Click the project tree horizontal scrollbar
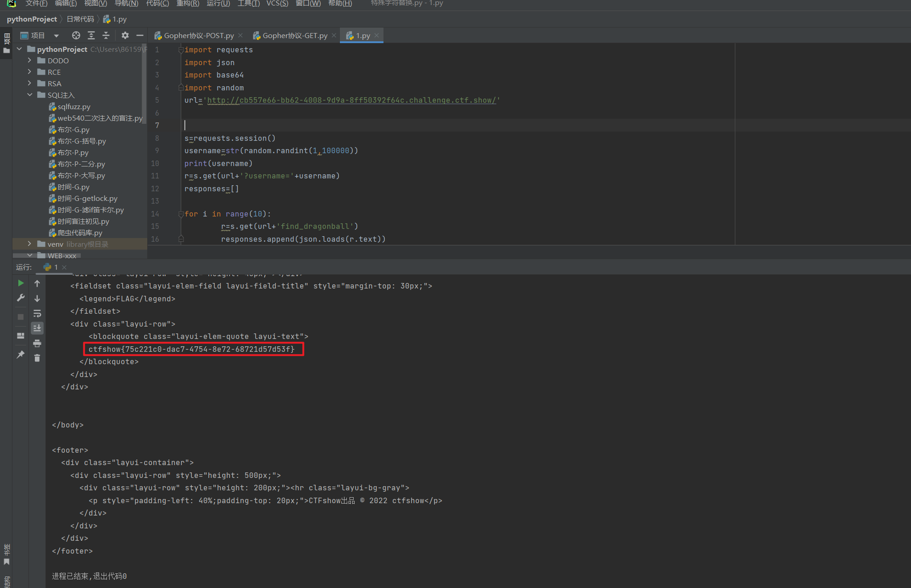This screenshot has height=588, width=911. [46, 255]
